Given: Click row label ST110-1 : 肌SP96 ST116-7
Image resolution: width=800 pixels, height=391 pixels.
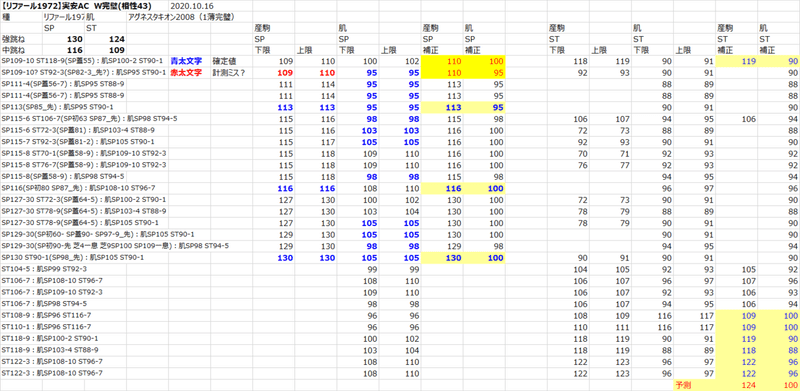Looking at the screenshot, I should [x=46, y=327].
